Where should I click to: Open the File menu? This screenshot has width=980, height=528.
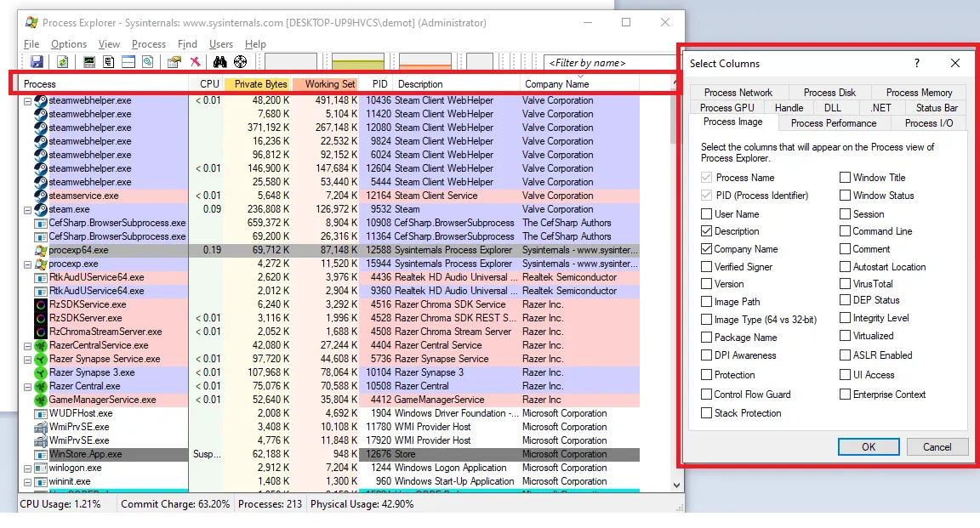pos(31,43)
